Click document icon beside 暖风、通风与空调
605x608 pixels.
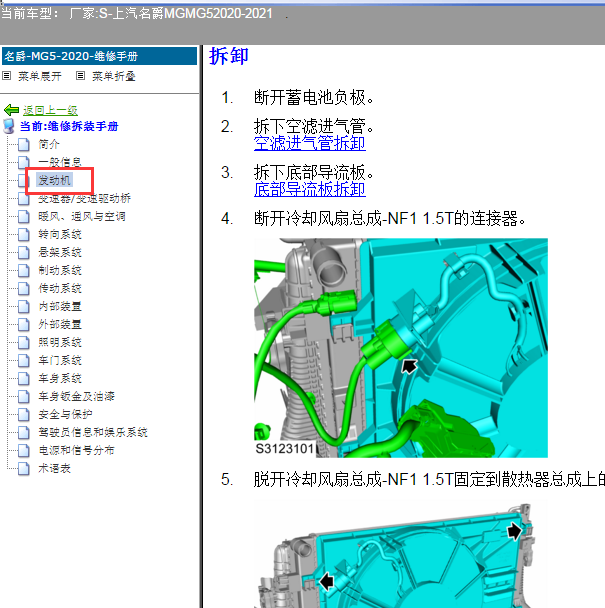(x=24, y=216)
